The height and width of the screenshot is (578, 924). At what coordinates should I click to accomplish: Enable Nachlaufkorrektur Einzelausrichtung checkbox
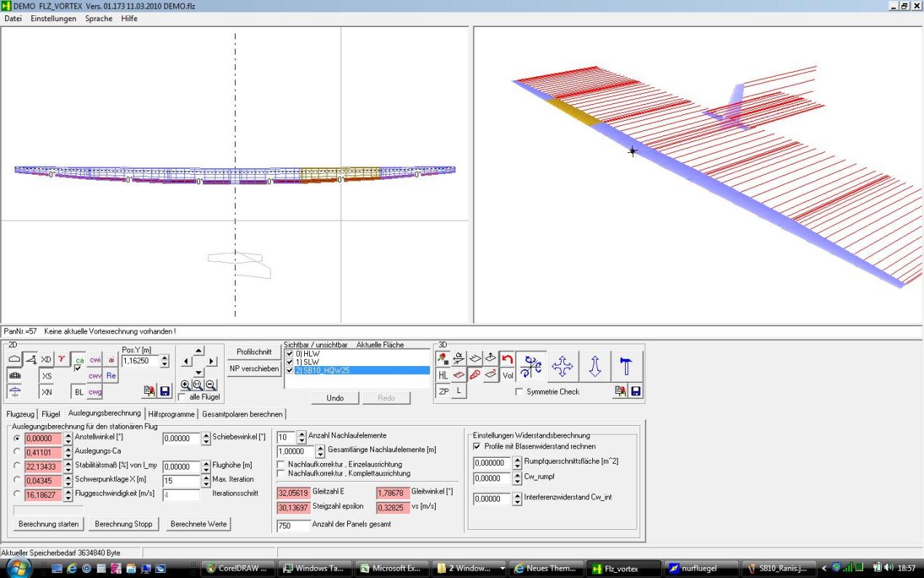coord(281,464)
